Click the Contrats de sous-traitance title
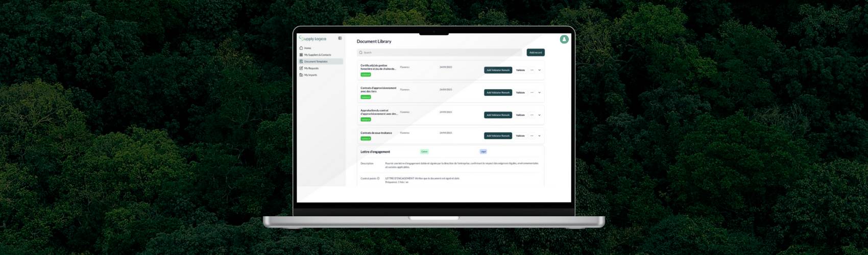Image resolution: width=868 pixels, height=255 pixels. pos(376,133)
